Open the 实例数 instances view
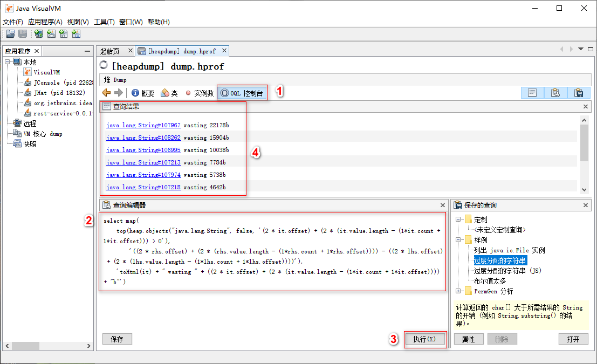 point(199,93)
